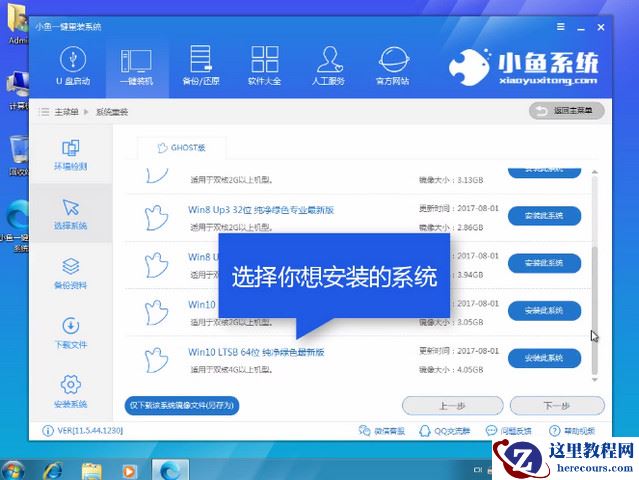The height and width of the screenshot is (480, 639).
Task: Open the Windows Start button
Action: tap(13, 471)
